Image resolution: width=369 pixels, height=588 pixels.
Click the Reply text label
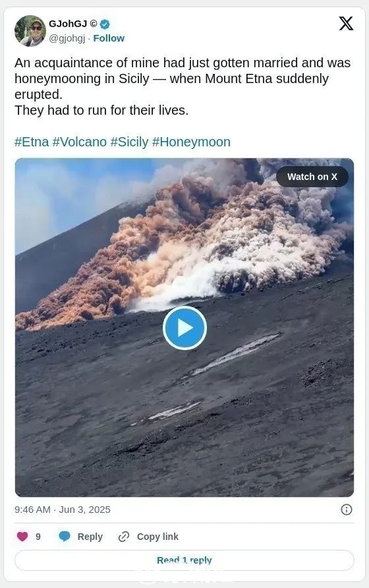pyautogui.click(x=90, y=537)
